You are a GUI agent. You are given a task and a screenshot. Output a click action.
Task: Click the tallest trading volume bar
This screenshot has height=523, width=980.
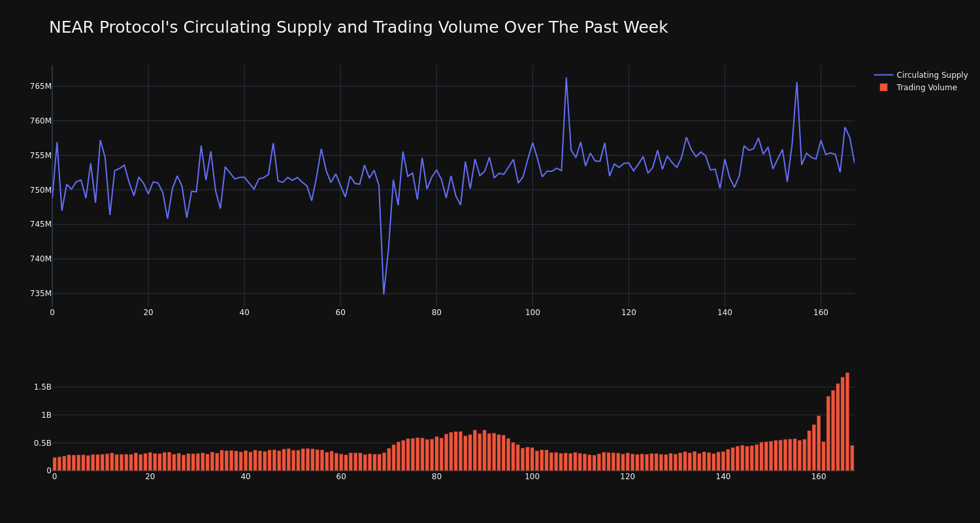[x=847, y=422]
